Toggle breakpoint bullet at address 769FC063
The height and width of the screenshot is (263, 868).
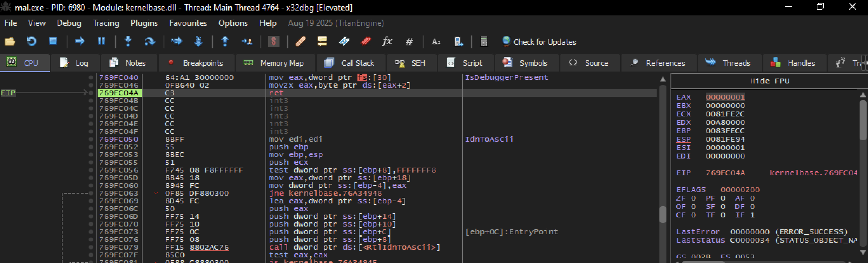[x=91, y=193]
